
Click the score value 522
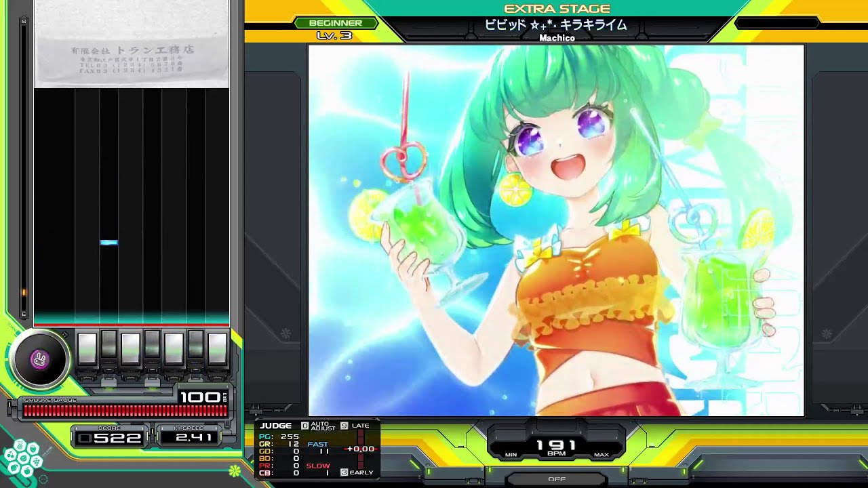click(x=110, y=438)
